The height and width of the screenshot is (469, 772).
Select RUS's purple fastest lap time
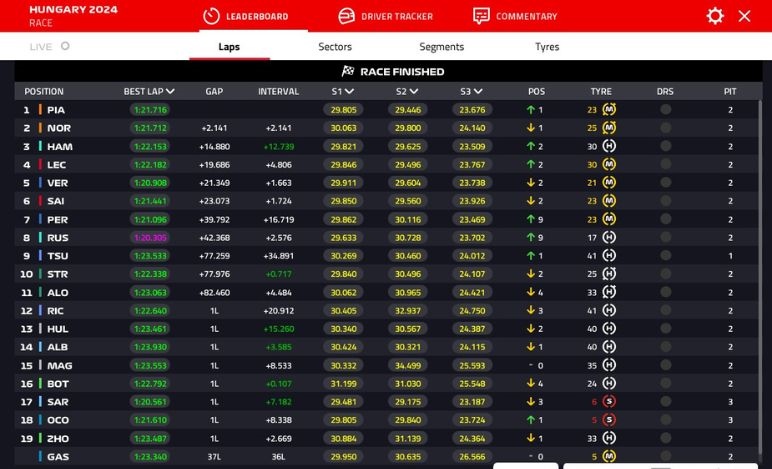pos(149,238)
